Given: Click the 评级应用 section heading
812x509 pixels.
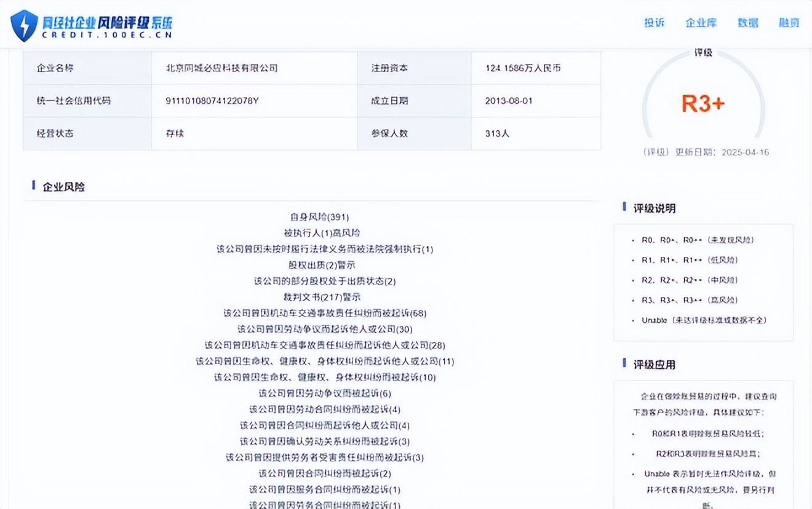Looking at the screenshot, I should (655, 365).
